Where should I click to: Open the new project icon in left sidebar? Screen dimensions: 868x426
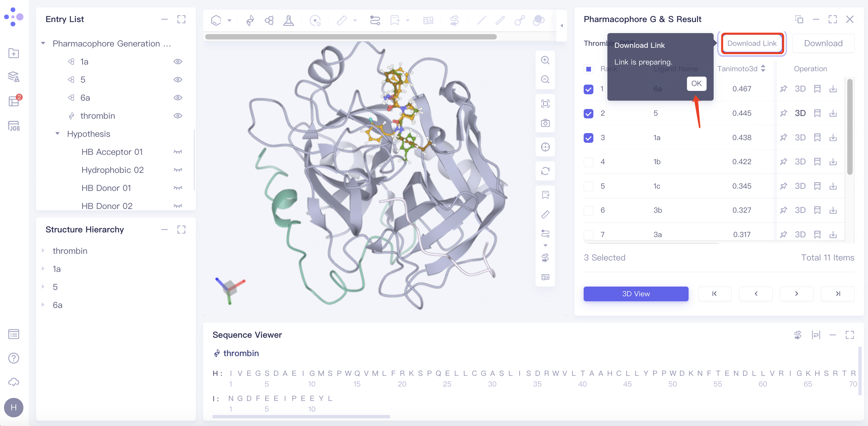click(13, 53)
